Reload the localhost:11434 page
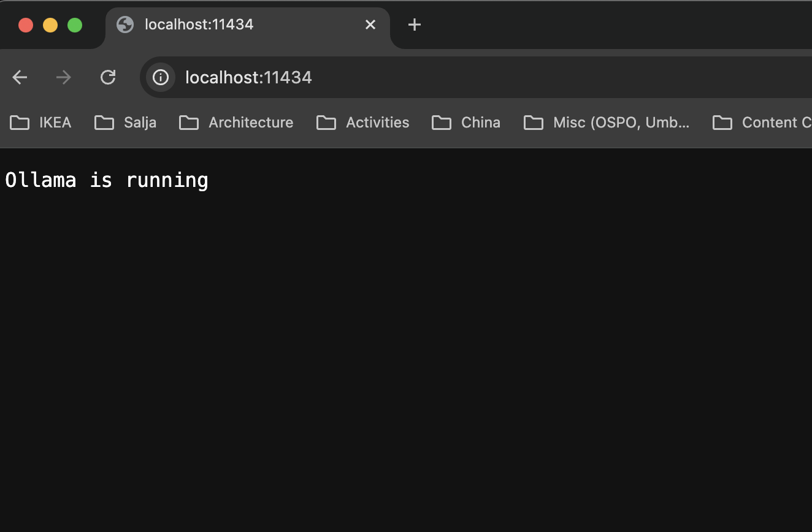 [x=108, y=77]
